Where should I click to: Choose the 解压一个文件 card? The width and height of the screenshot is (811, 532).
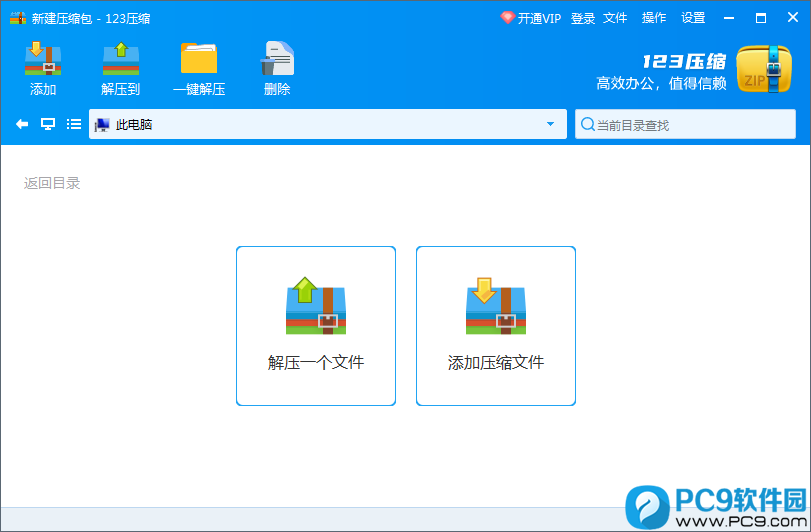coord(316,326)
